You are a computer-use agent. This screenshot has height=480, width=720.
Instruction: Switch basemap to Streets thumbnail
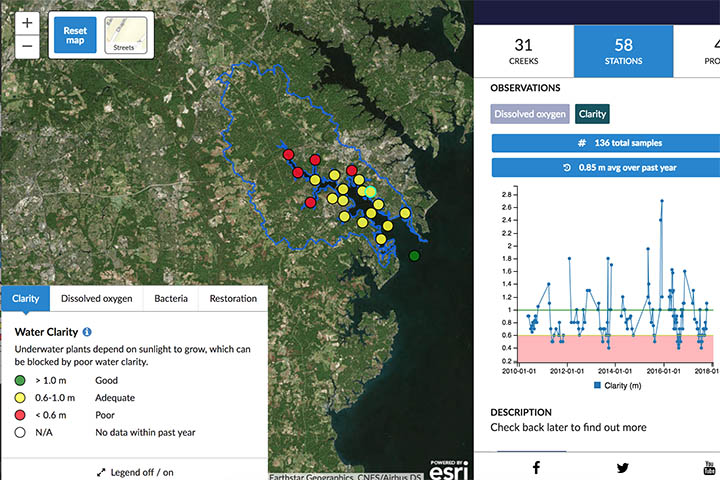(x=126, y=33)
